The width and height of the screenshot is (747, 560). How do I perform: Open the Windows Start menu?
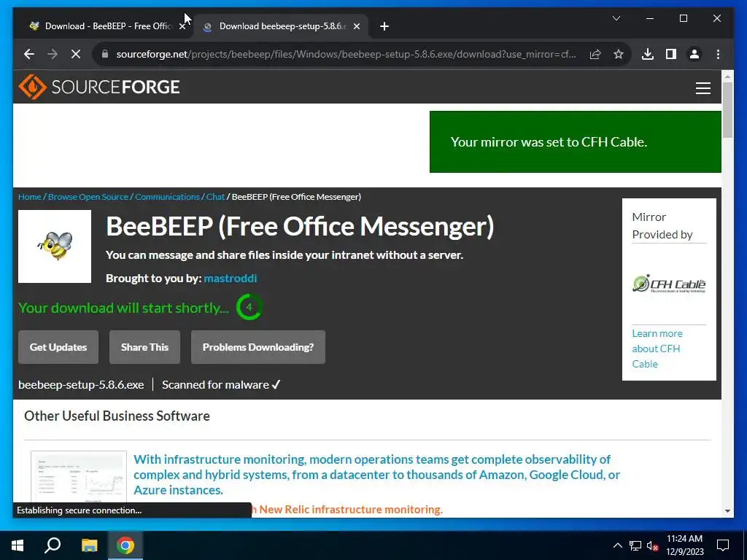(18, 545)
